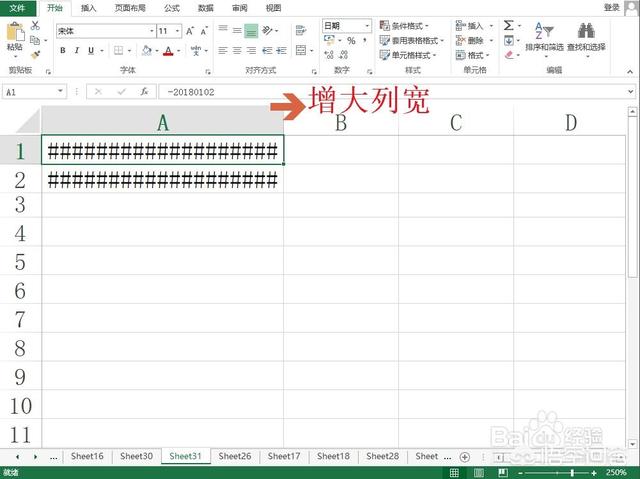640x479 pixels.
Task: Click the Name Box showing A1
Action: pyautogui.click(x=34, y=92)
